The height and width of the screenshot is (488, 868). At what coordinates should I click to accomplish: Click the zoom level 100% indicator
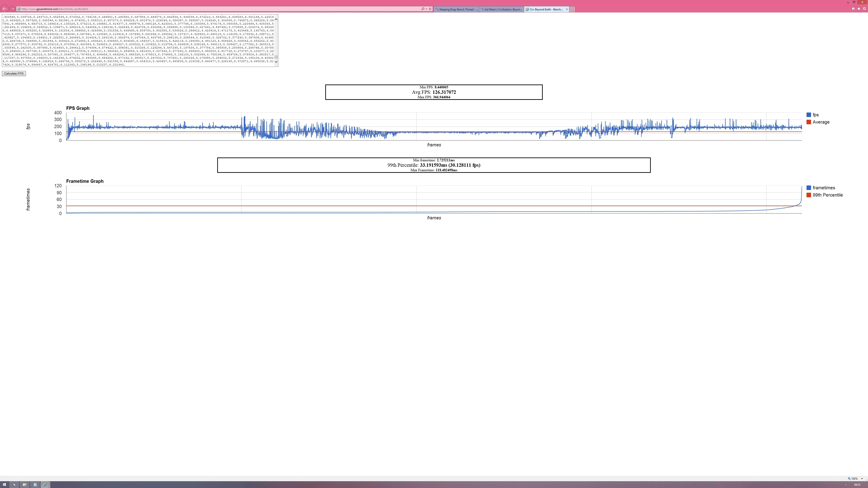[853, 479]
